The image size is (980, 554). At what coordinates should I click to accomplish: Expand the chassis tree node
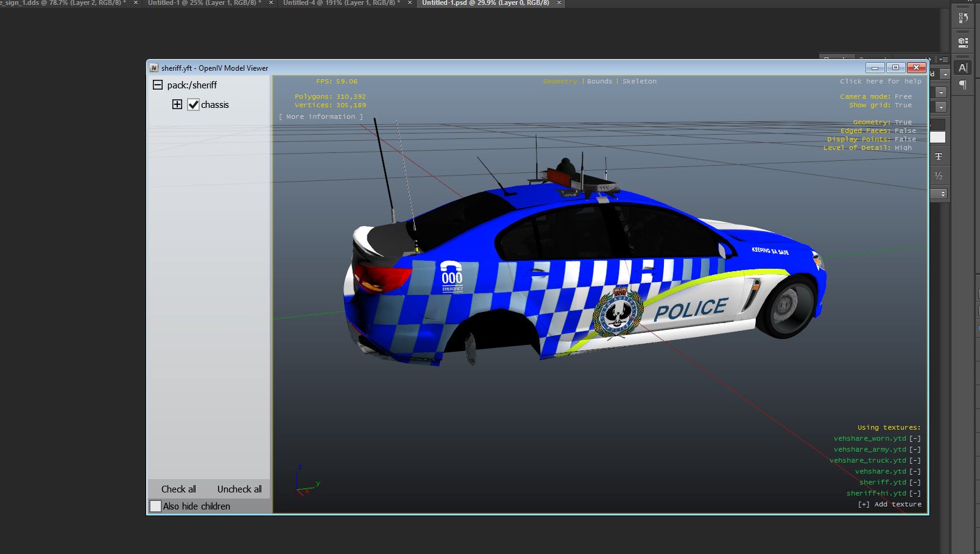coord(177,104)
